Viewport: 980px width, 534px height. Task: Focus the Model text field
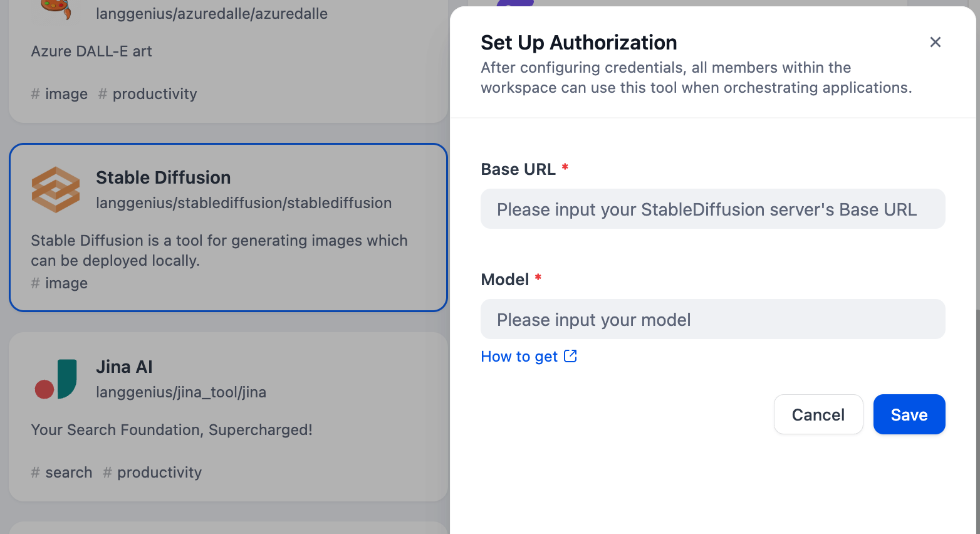(712, 320)
